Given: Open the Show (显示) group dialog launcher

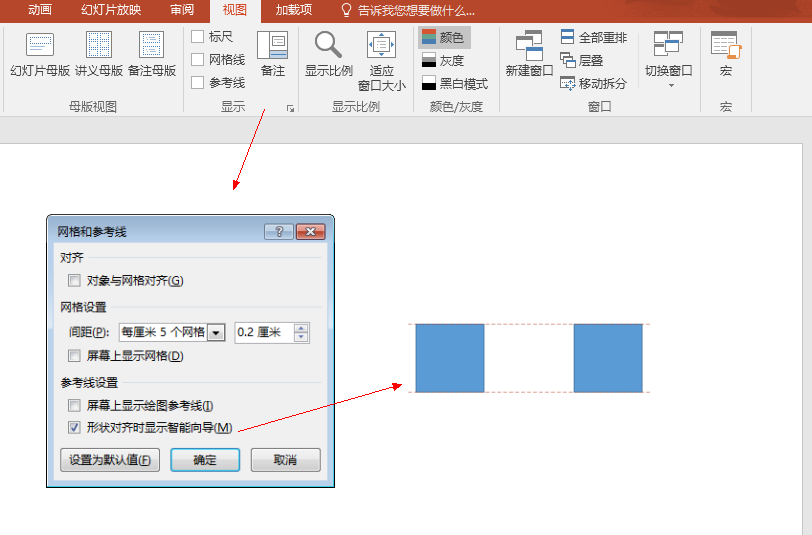Looking at the screenshot, I should coord(291,108).
